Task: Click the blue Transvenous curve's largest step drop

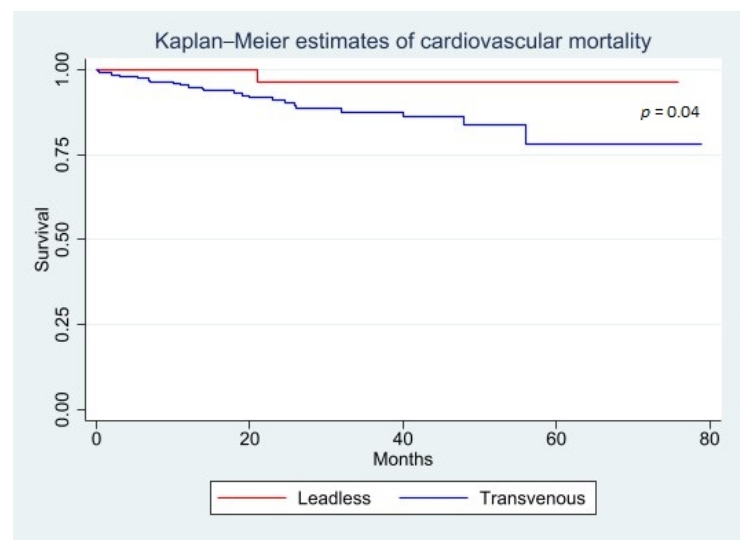Action: 526,134
